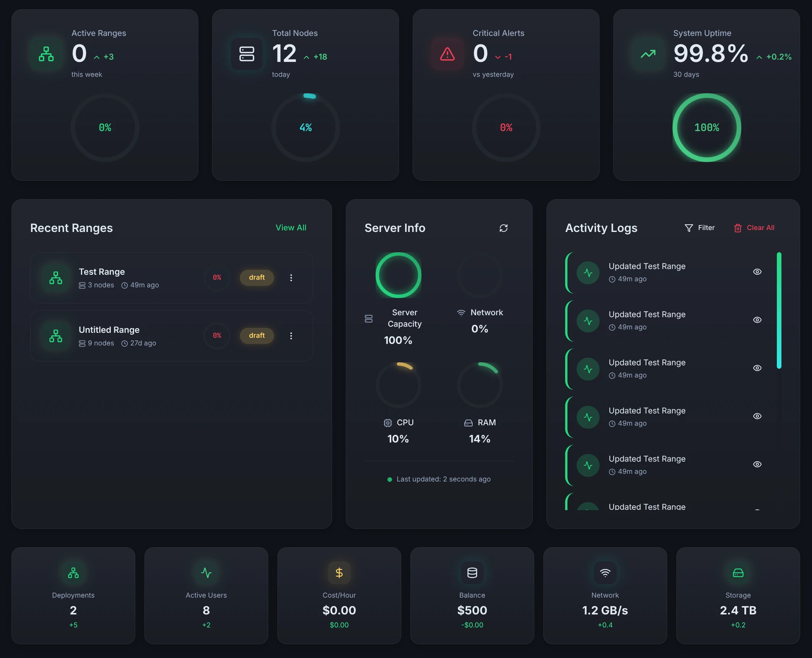Viewport: 812px width, 658px height.
Task: Click the Network wifi icon in bottom card
Action: point(605,573)
